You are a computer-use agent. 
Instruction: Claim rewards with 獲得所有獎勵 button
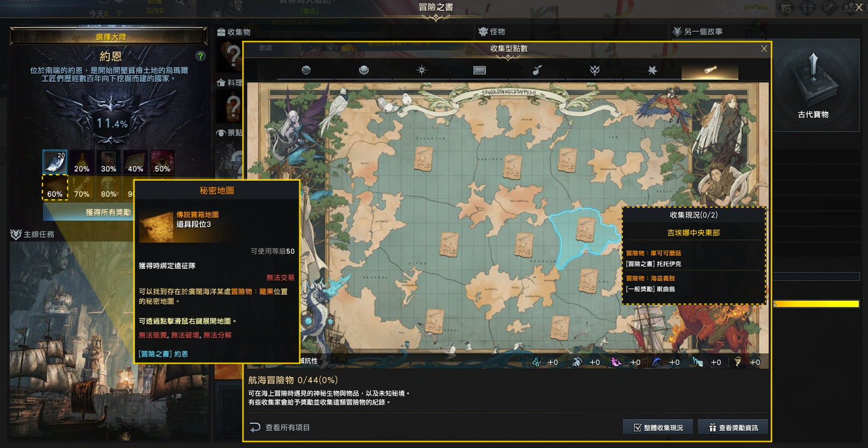pos(89,212)
